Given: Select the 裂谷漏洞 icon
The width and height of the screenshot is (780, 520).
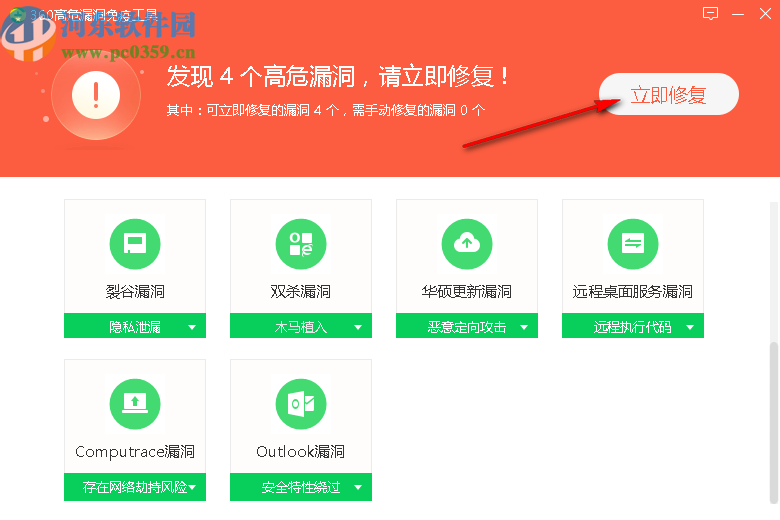Looking at the screenshot, I should click(135, 244).
